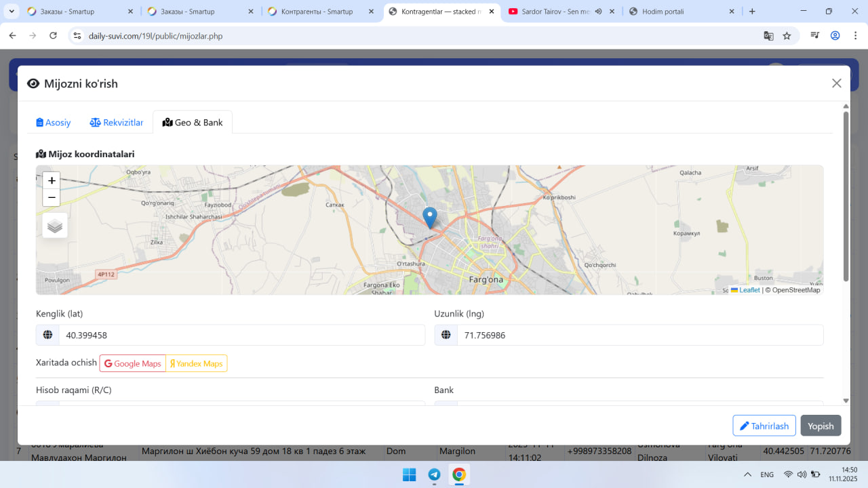Expand the browser tab search dropdown
The image size is (868, 488).
(12, 12)
